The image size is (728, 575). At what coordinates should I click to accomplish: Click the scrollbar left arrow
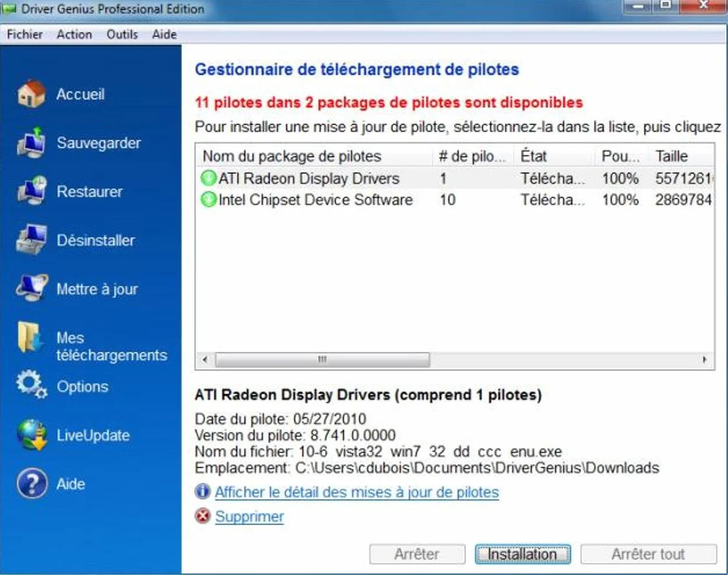tap(205, 359)
